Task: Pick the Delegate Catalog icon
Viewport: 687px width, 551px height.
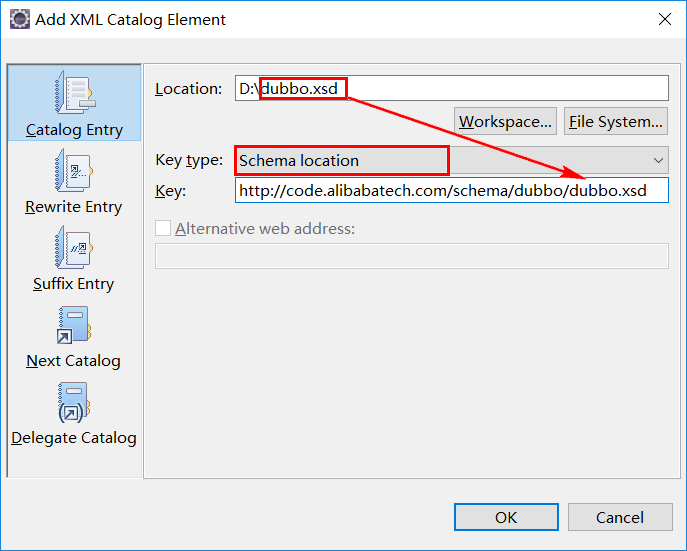Action: point(74,403)
